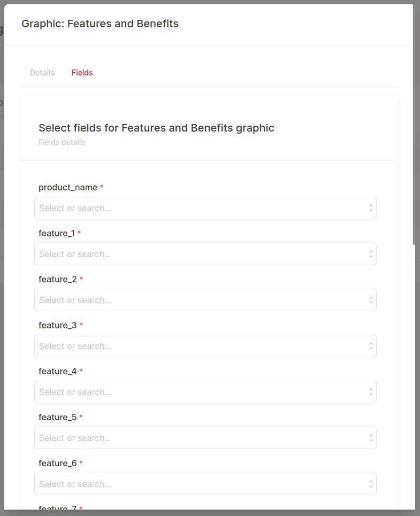The width and height of the screenshot is (420, 516).
Task: Switch to the Details tab
Action: (42, 72)
